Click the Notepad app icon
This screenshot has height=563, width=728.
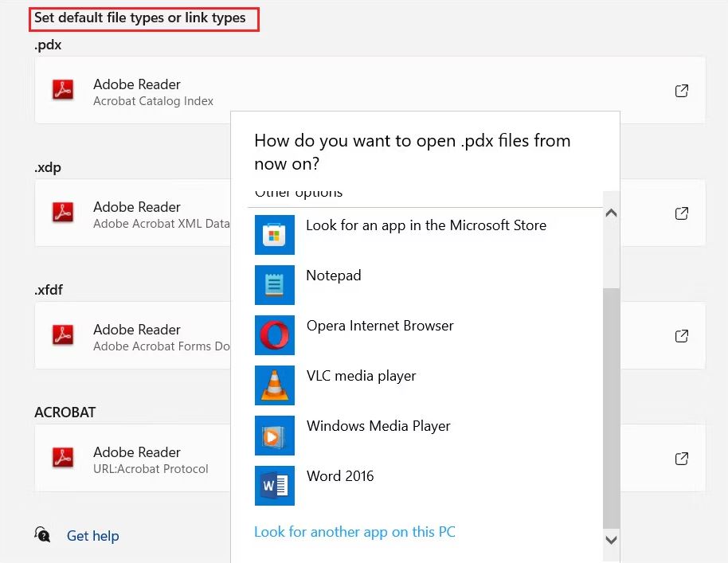[274, 284]
